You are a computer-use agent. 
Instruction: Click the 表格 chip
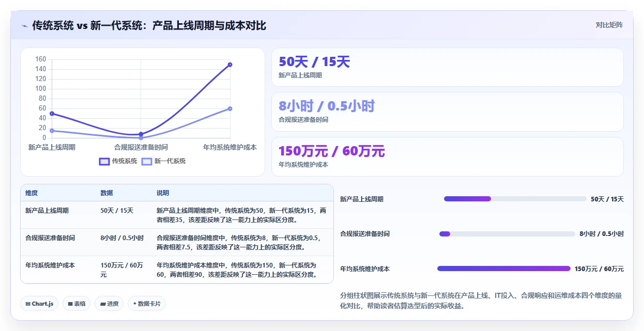pos(77,304)
